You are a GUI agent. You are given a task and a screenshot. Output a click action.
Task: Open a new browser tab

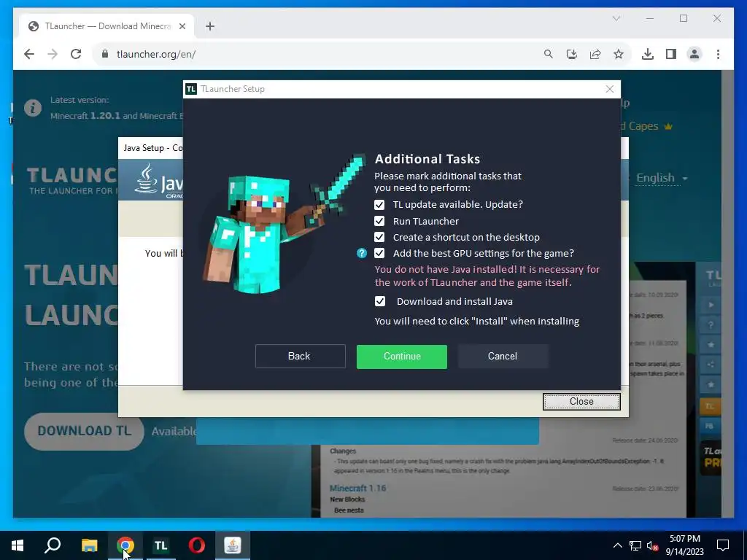click(x=210, y=26)
